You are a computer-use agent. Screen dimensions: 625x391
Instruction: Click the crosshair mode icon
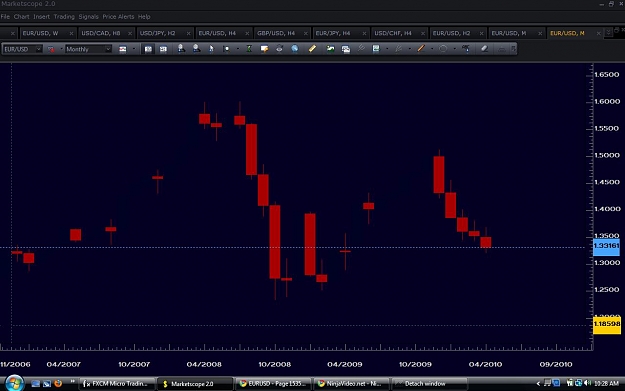[x=226, y=49]
